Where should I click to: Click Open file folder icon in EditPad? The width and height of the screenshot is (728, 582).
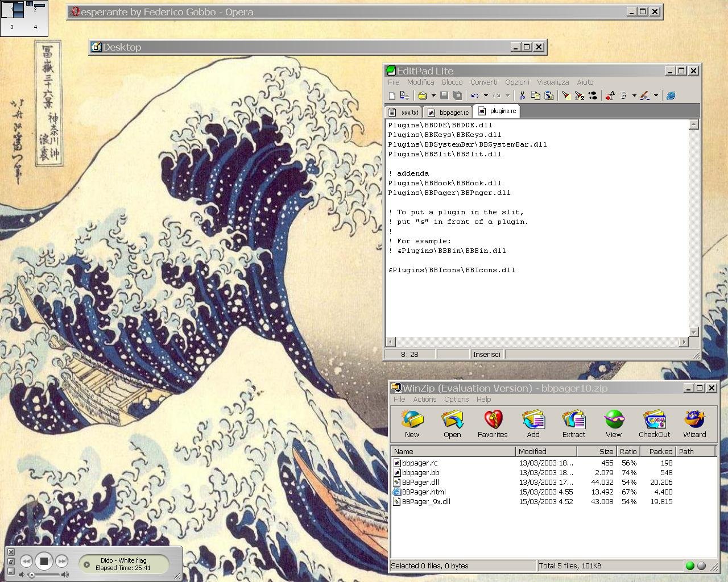[422, 96]
